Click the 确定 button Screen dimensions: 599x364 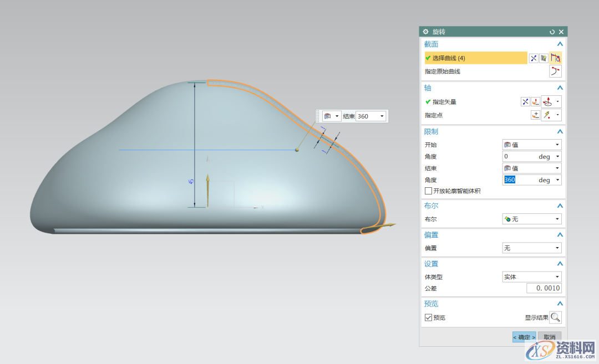point(524,337)
